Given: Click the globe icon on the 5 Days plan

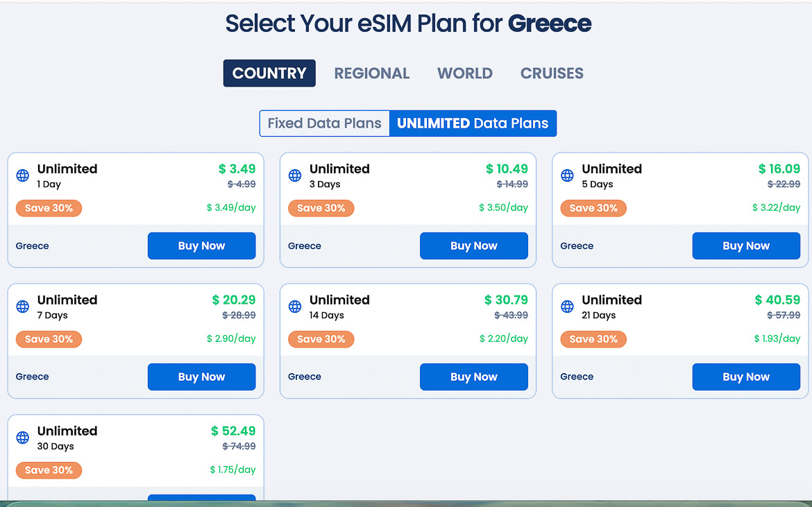Looking at the screenshot, I should (x=566, y=175).
